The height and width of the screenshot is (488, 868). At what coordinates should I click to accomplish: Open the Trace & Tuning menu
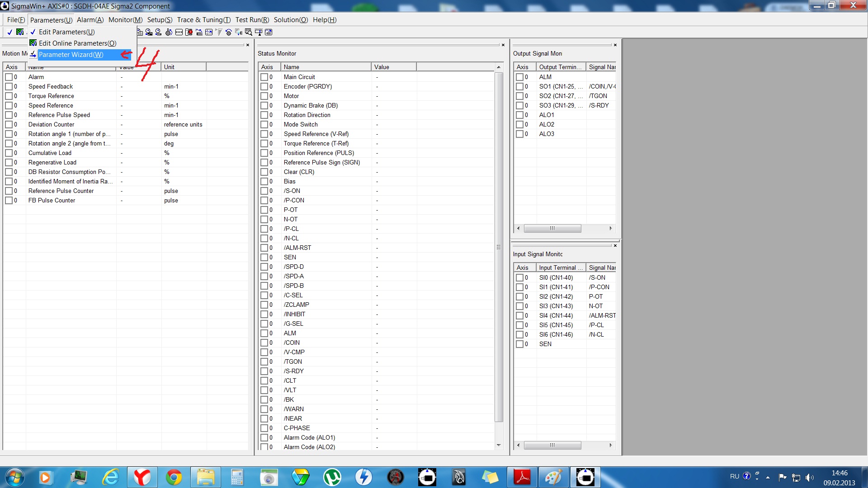[x=203, y=20]
